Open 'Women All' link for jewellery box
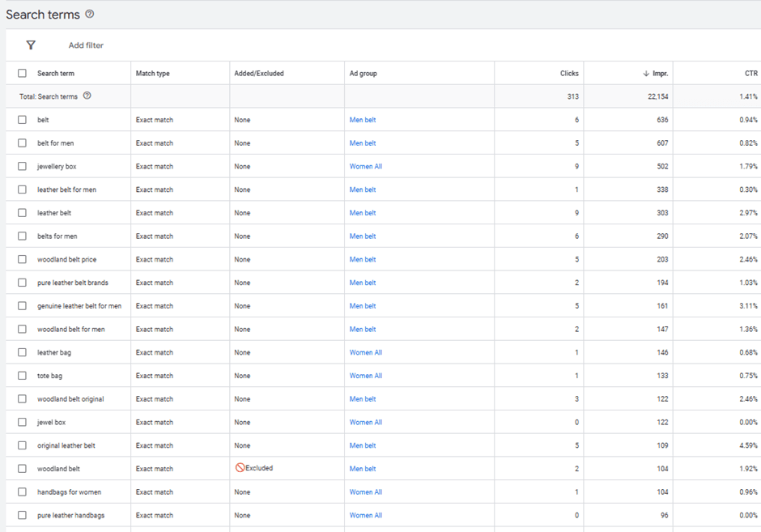The height and width of the screenshot is (532, 761). point(366,167)
